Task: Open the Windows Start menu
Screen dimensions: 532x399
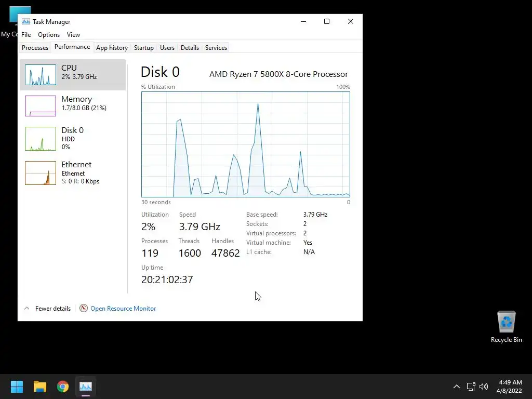Action: click(x=17, y=387)
